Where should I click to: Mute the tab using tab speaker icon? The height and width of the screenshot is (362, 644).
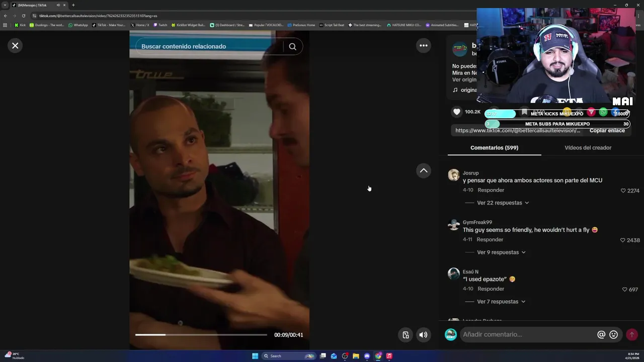58,5
